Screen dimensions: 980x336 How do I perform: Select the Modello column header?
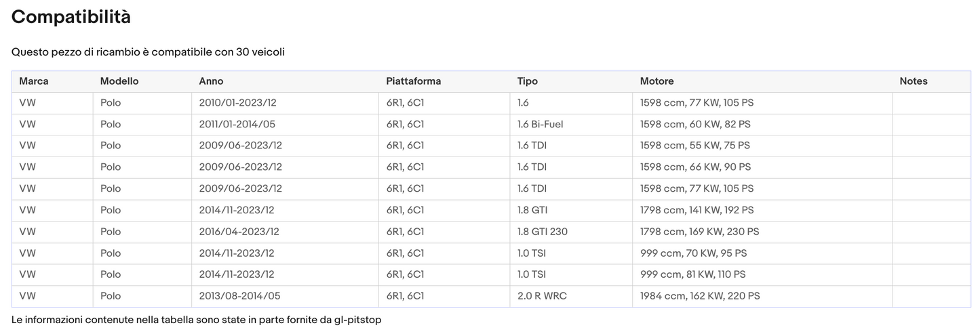click(x=119, y=81)
